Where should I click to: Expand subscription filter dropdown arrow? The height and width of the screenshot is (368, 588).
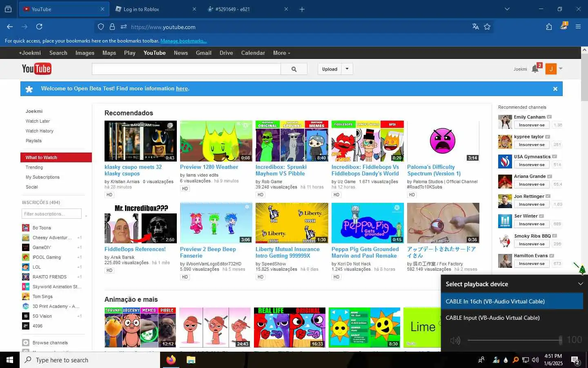click(x=86, y=215)
